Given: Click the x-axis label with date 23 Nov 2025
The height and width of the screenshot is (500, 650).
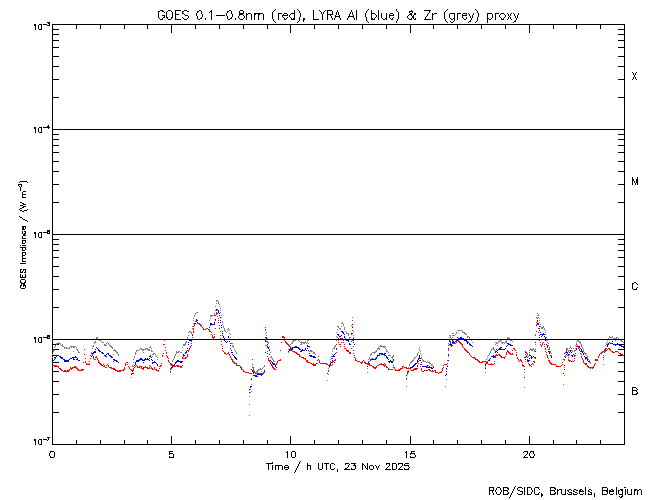Looking at the screenshot, I should (338, 467).
